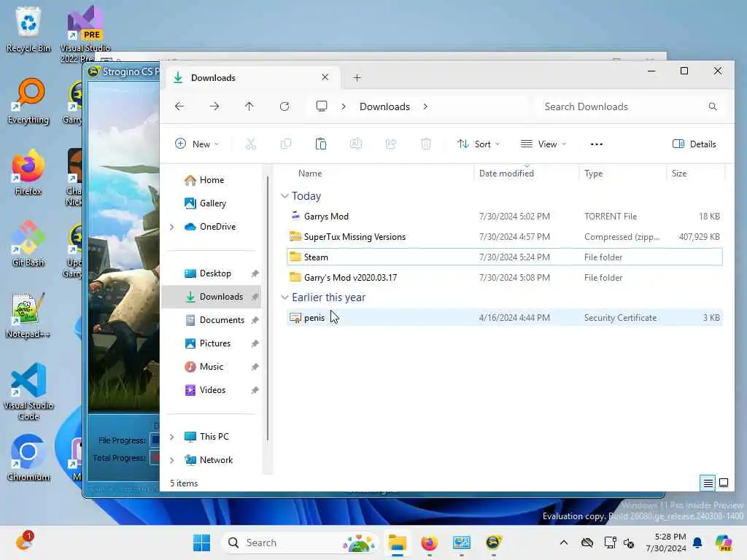747x560 pixels.
Task: Unpin Documents from Quick access
Action: (255, 320)
